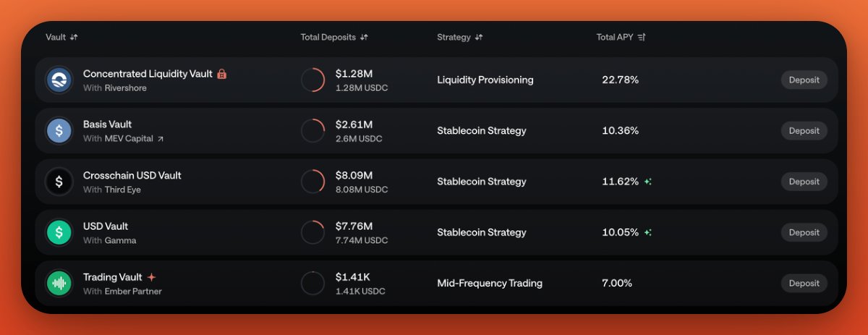Viewport: 868px width, 335px height.
Task: Sort by Strategy column arrows
Action: pos(479,37)
